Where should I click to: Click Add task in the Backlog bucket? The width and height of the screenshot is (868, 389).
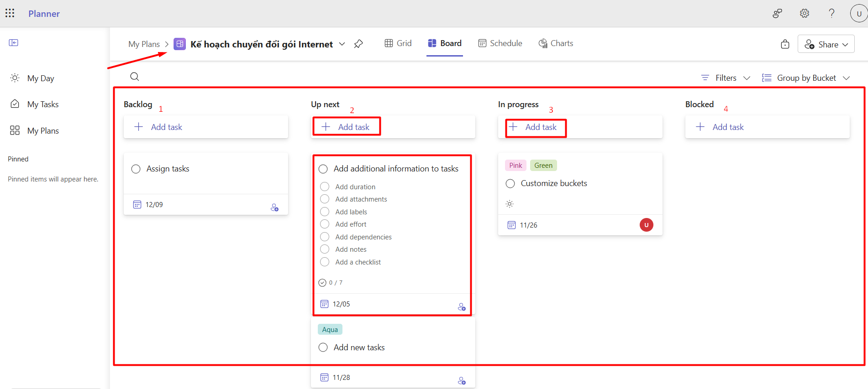point(166,127)
